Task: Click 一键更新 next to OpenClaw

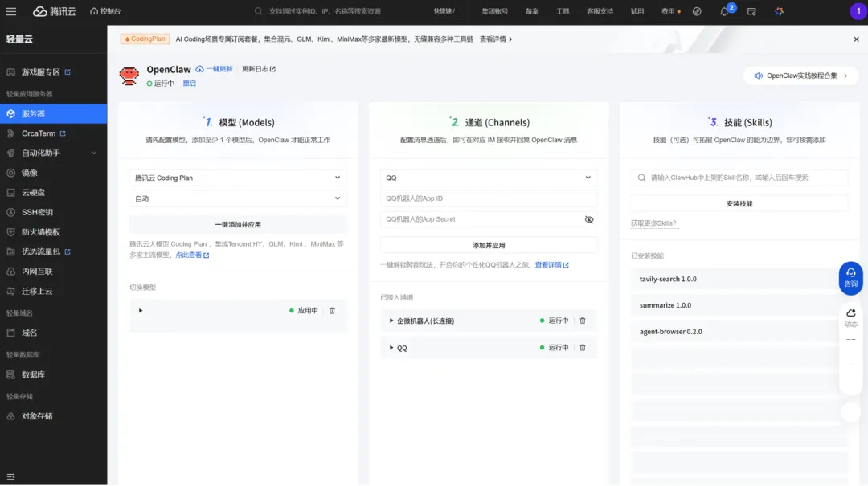Action: coord(215,69)
